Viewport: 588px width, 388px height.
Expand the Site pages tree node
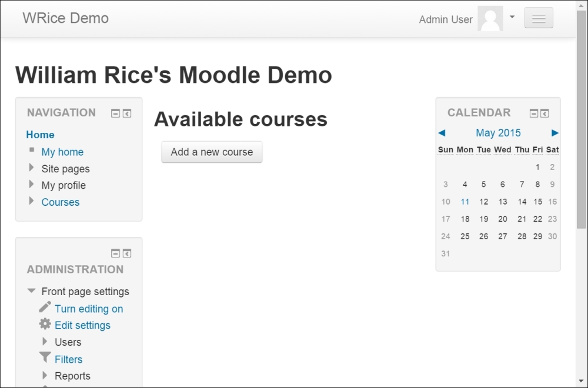[32, 167]
